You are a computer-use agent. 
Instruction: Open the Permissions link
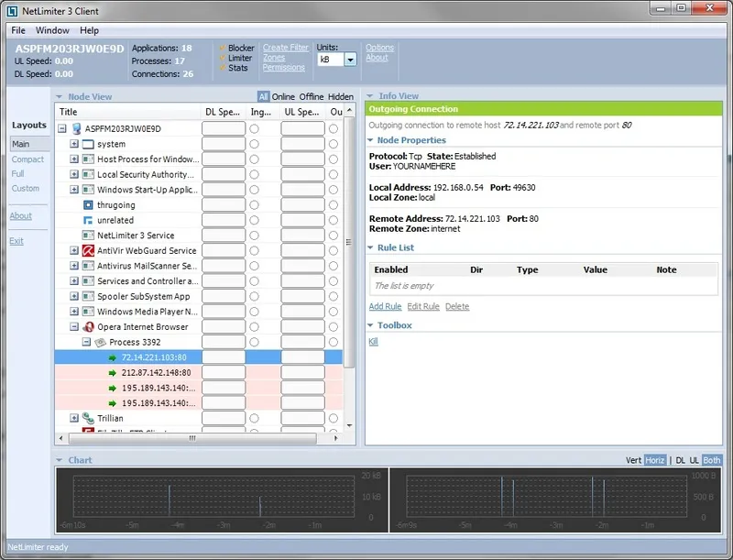tap(284, 68)
